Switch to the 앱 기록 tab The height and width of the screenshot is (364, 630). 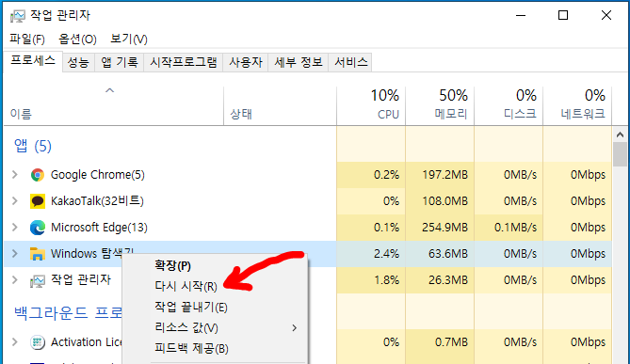(x=120, y=62)
